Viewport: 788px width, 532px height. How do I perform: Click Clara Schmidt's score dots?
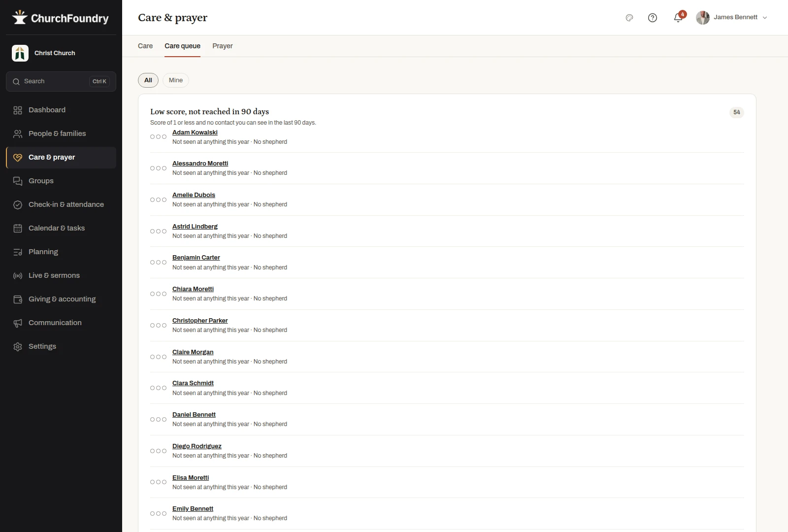[x=158, y=388]
